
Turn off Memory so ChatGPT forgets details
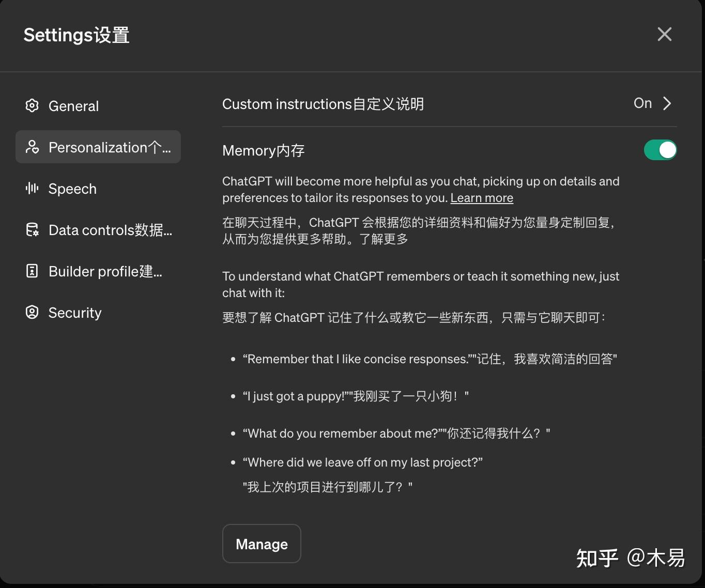tap(661, 149)
